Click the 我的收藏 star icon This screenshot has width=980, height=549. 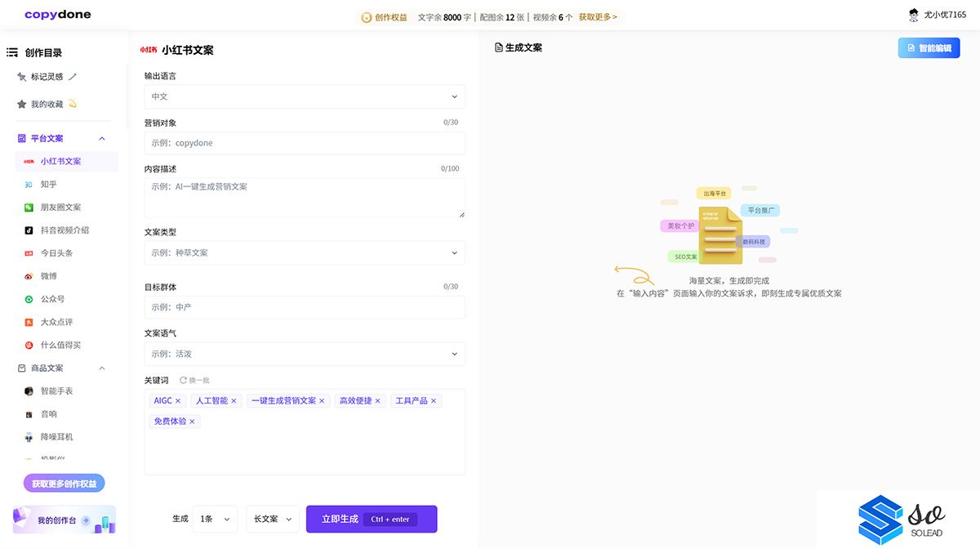22,105
